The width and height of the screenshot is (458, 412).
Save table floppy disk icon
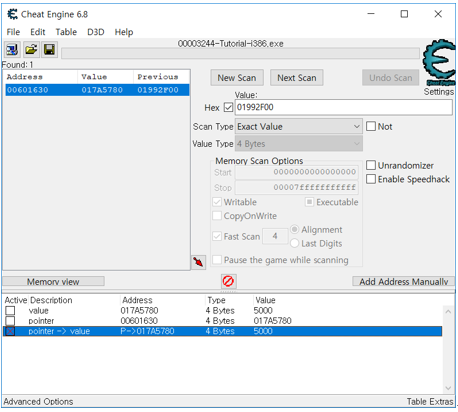(x=49, y=50)
